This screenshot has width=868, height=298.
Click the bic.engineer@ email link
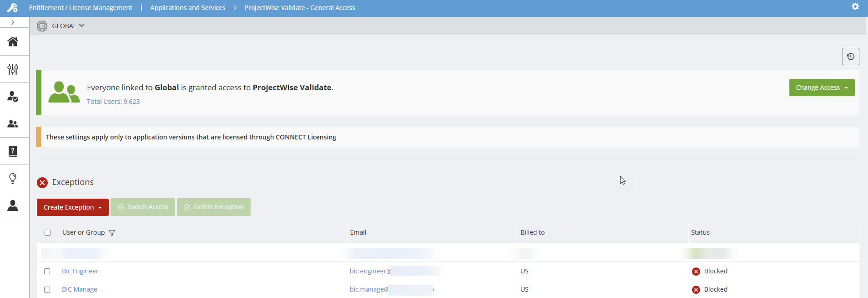(370, 271)
